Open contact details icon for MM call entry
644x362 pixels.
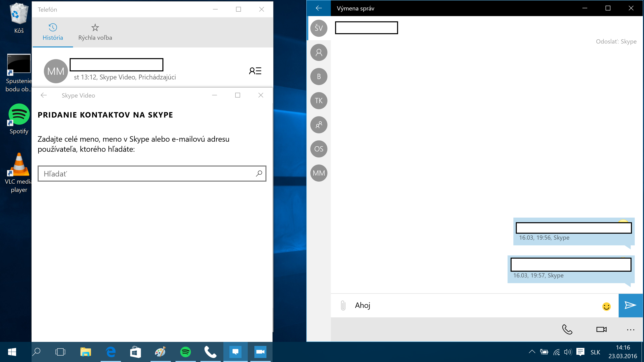255,71
